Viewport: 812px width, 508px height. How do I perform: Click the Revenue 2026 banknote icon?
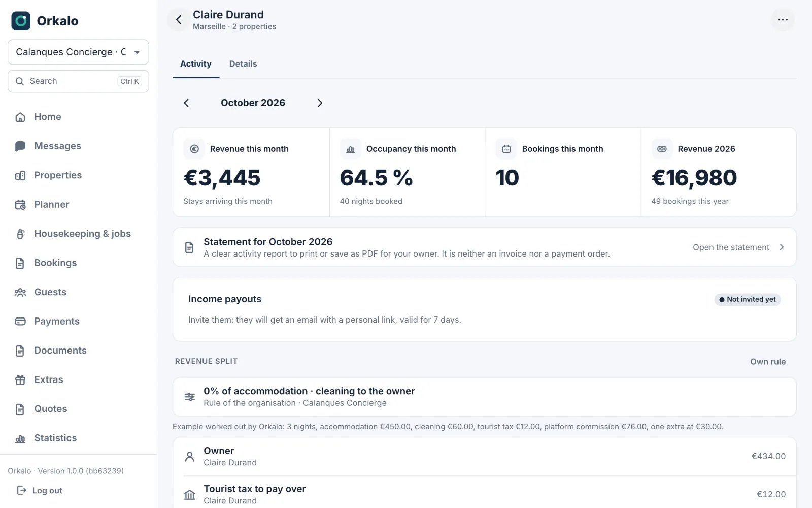[662, 149]
